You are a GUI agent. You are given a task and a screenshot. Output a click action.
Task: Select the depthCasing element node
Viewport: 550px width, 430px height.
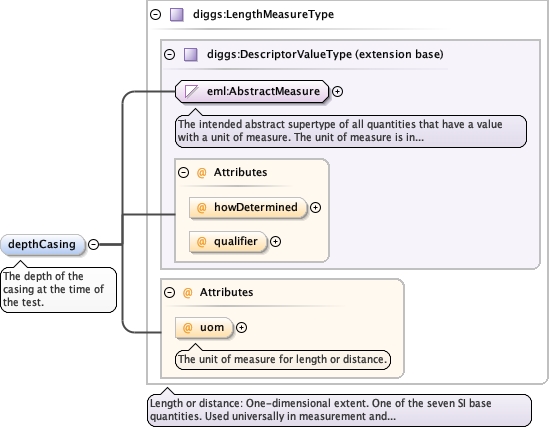(43, 244)
